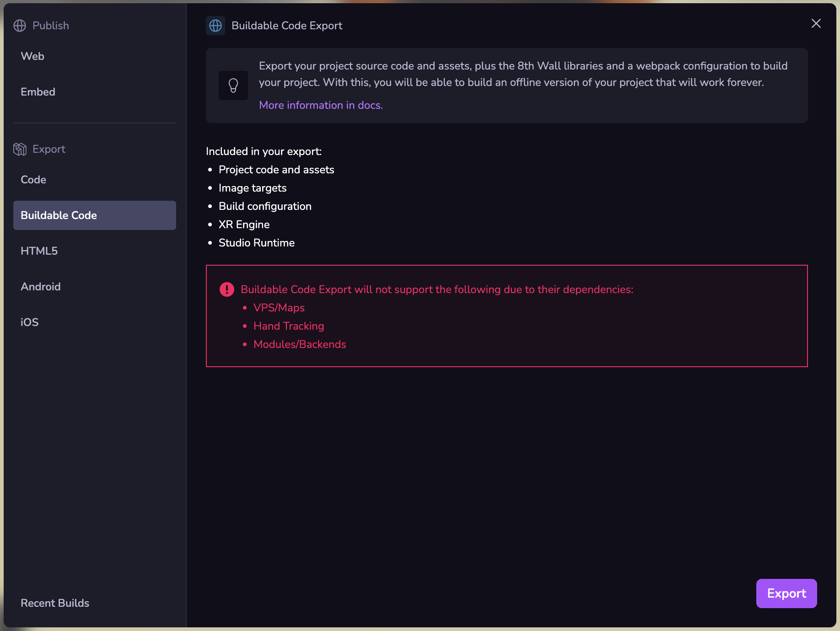840x631 pixels.
Task: Open the Web publish option
Action: (x=32, y=56)
